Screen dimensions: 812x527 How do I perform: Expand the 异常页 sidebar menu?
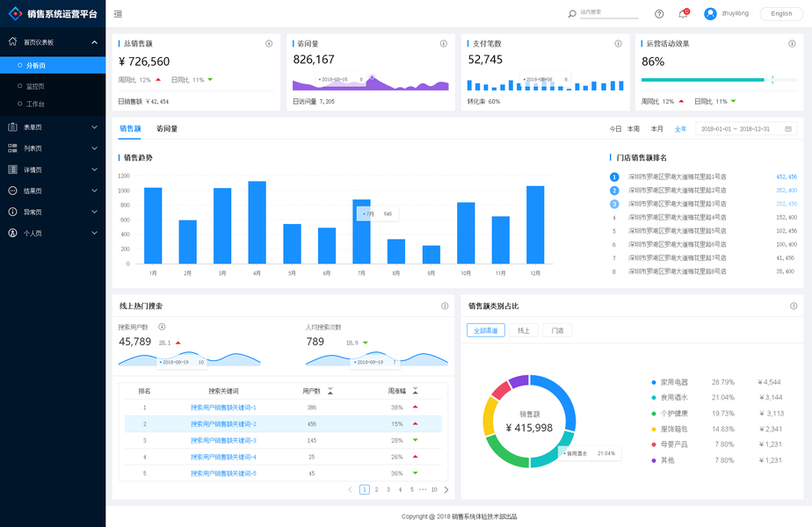(x=53, y=212)
